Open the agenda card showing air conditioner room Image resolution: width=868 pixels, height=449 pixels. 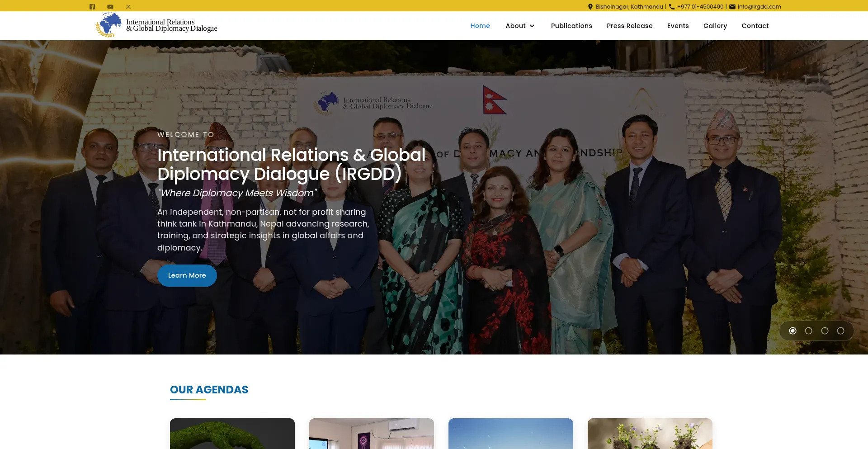(372, 434)
